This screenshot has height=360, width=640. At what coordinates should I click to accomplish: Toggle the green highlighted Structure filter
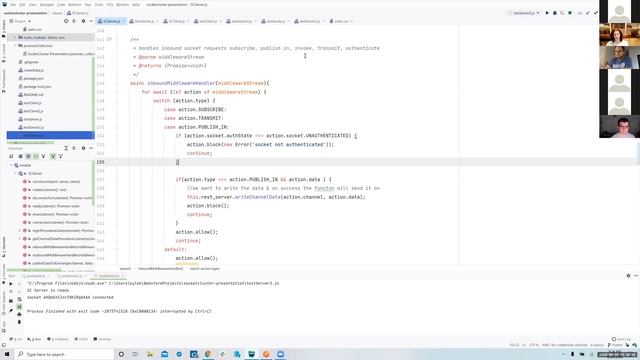pyautogui.click(x=53, y=156)
